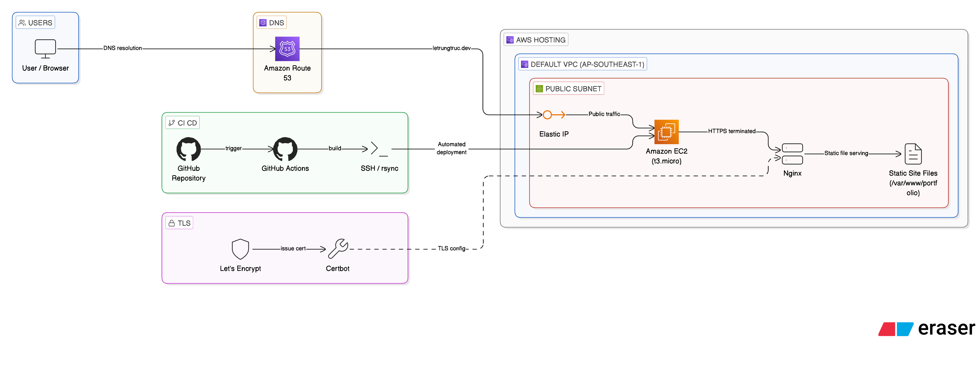Select the PUBLIC SUBNET label
The image size is (980, 378).
568,89
